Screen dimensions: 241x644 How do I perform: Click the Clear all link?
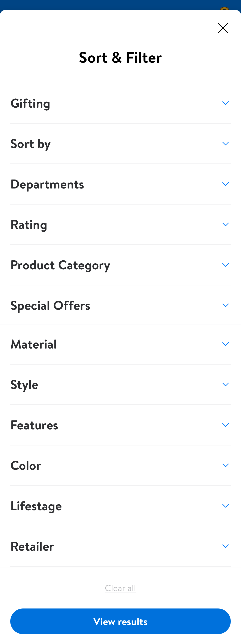120,588
